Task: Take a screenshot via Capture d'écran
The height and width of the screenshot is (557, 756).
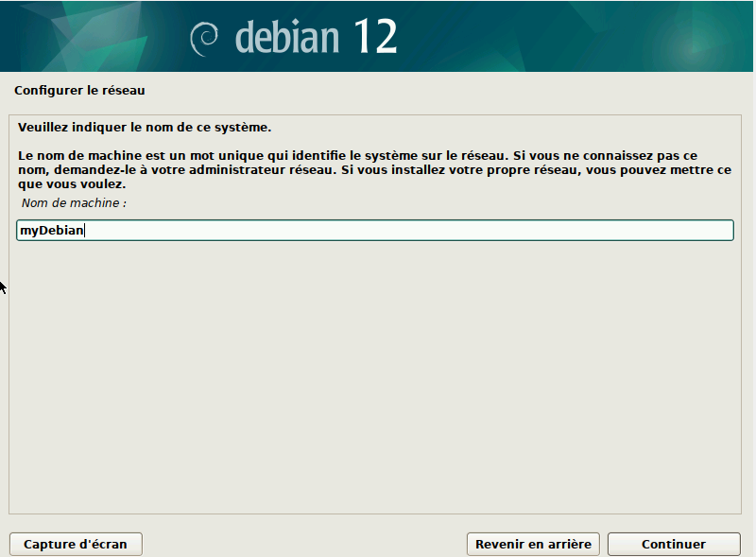Action: click(75, 544)
